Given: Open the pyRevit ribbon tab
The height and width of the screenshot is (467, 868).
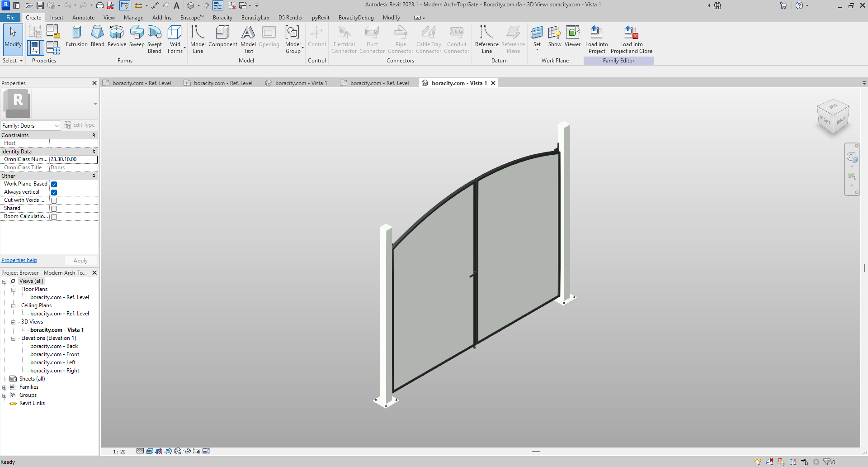Looking at the screenshot, I should point(321,18).
